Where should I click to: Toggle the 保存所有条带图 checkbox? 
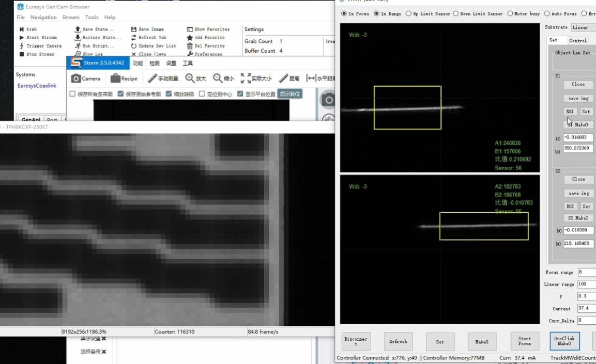pos(72,94)
